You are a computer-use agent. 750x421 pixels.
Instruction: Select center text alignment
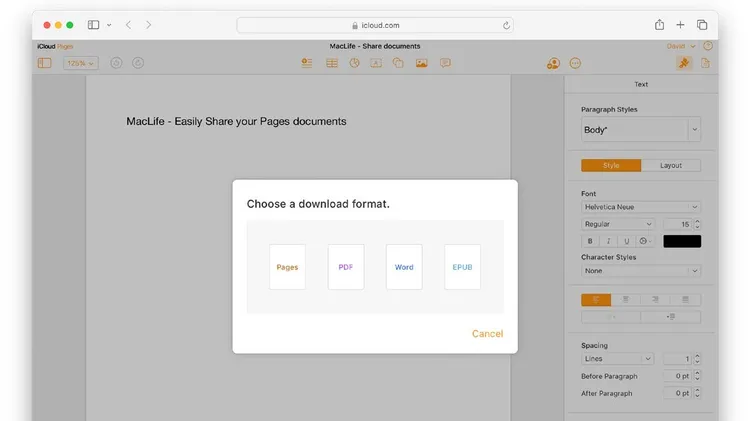coord(626,300)
